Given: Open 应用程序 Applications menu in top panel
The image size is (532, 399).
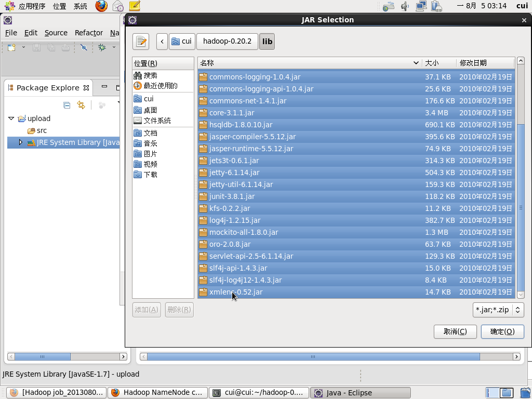Looking at the screenshot, I should click(32, 6).
